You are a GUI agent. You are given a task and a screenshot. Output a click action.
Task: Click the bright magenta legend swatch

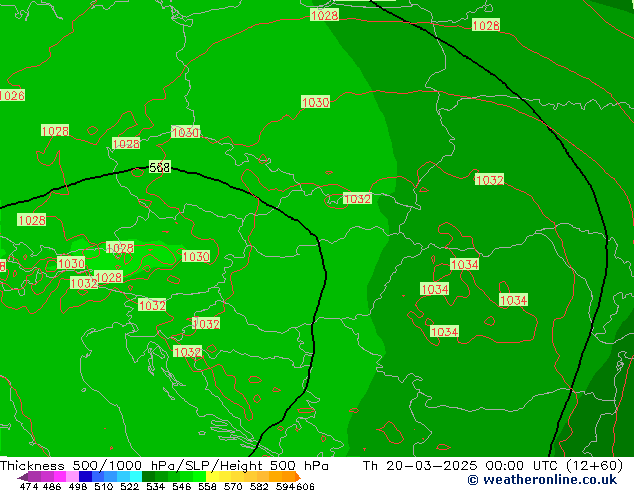[60, 476]
